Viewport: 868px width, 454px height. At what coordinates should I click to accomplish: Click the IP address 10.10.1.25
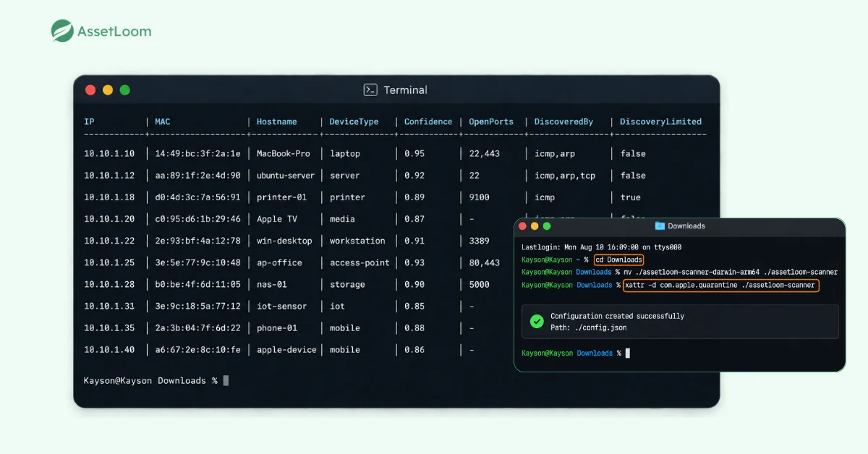[109, 262]
